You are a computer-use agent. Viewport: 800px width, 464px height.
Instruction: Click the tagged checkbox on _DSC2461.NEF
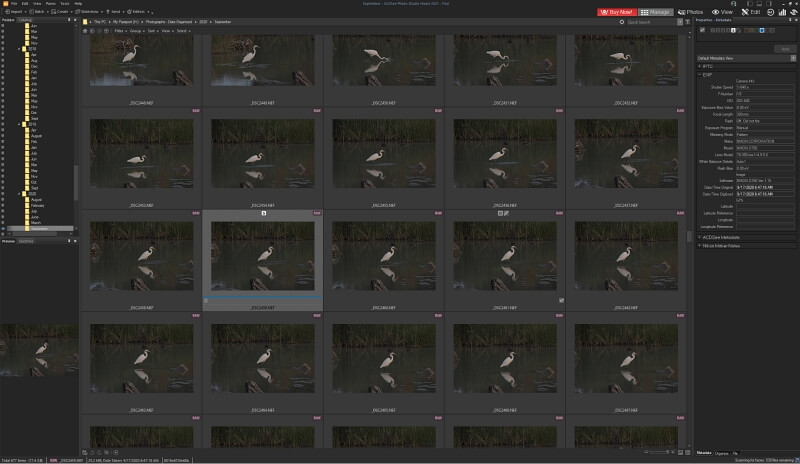[x=561, y=301]
